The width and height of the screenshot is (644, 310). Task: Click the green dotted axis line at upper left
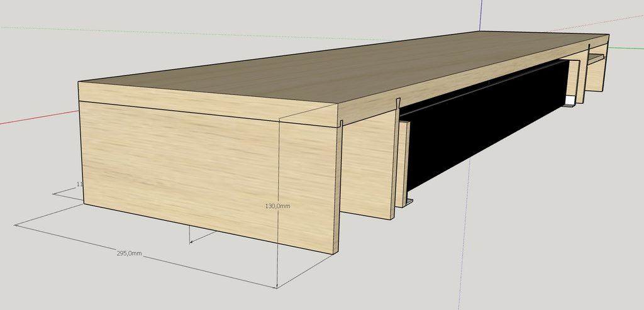coord(197,34)
